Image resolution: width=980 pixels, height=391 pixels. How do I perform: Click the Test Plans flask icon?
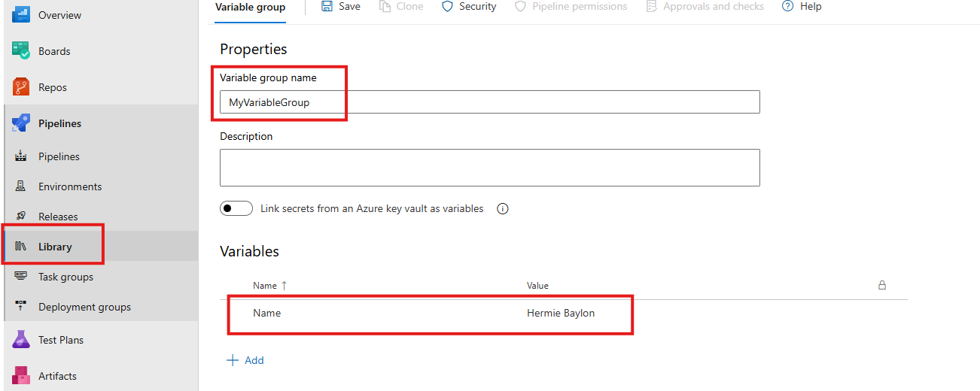coord(20,340)
